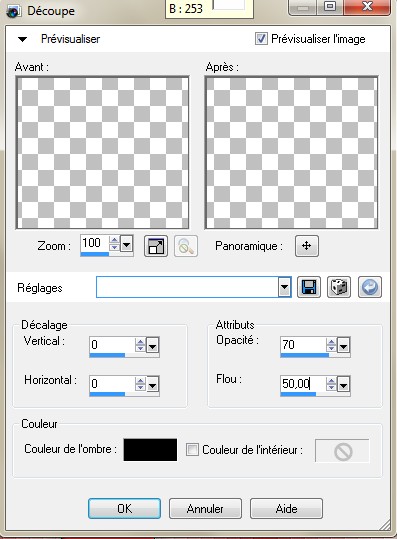Click the Opacité blue slider bar
The width and height of the screenshot is (397, 539).
click(305, 355)
